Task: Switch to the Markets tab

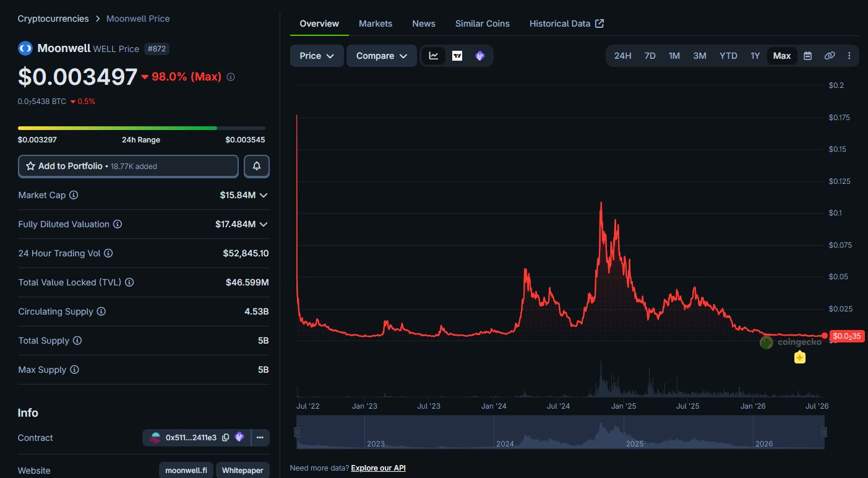Action: click(x=376, y=24)
